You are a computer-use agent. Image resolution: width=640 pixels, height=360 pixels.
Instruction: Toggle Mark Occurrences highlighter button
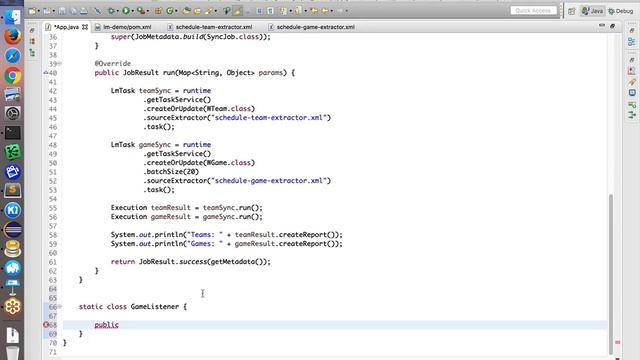pyautogui.click(x=237, y=11)
